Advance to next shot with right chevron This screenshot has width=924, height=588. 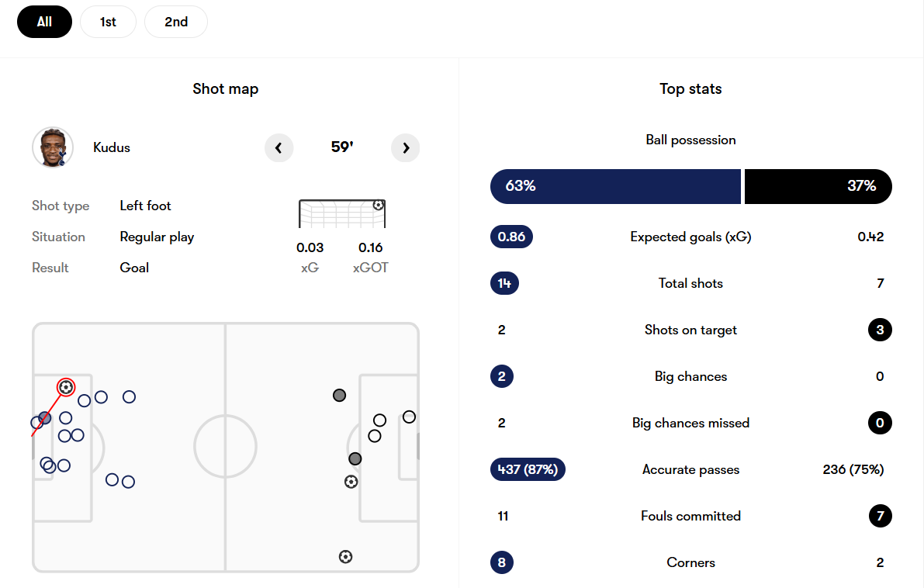click(405, 147)
